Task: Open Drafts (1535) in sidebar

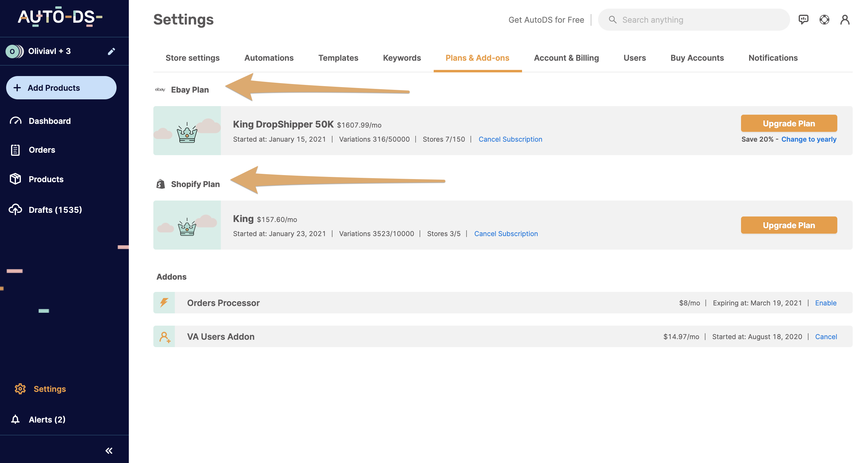Action: pos(55,210)
